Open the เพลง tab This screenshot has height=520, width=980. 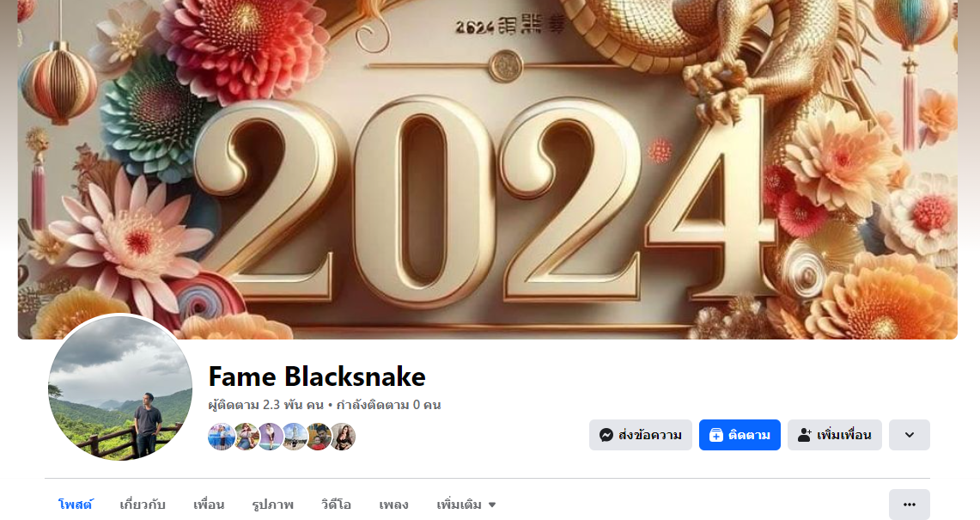[393, 505]
